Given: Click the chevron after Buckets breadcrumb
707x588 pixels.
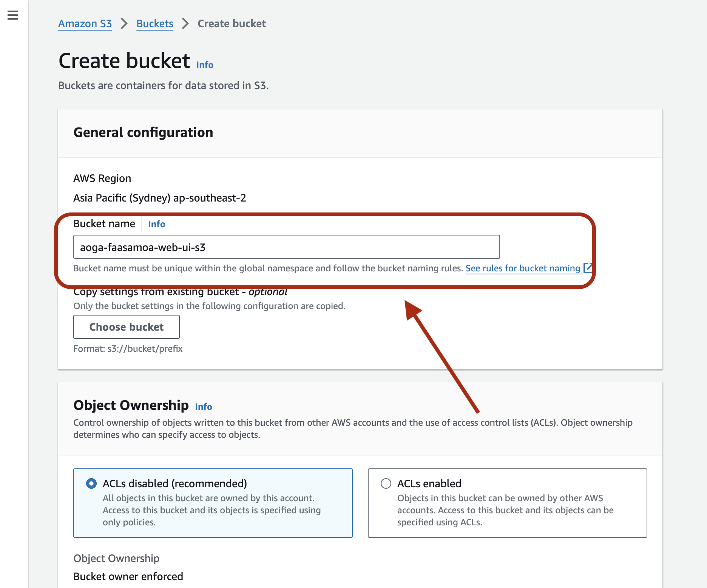Looking at the screenshot, I should pyautogui.click(x=185, y=23).
